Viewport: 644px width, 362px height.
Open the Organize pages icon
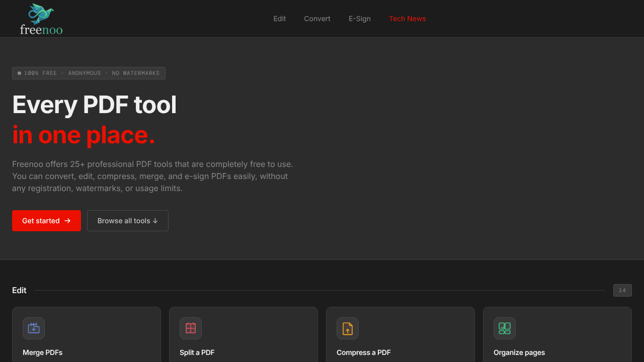tap(505, 328)
